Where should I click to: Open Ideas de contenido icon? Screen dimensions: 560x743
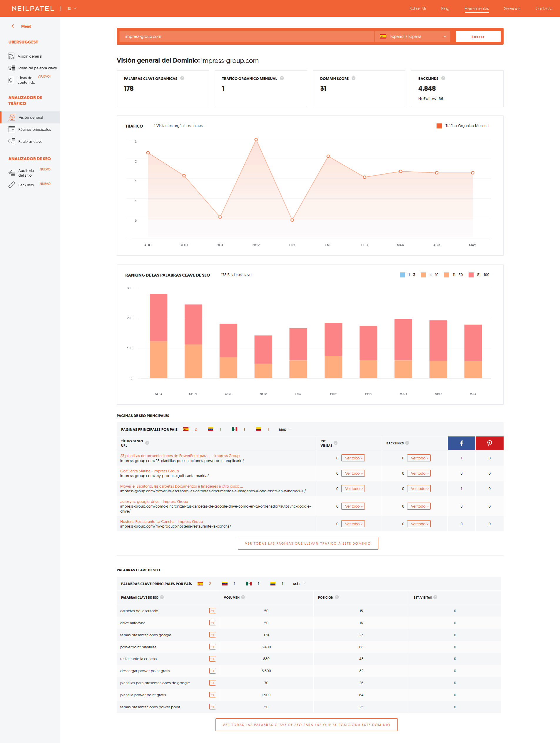click(x=11, y=80)
